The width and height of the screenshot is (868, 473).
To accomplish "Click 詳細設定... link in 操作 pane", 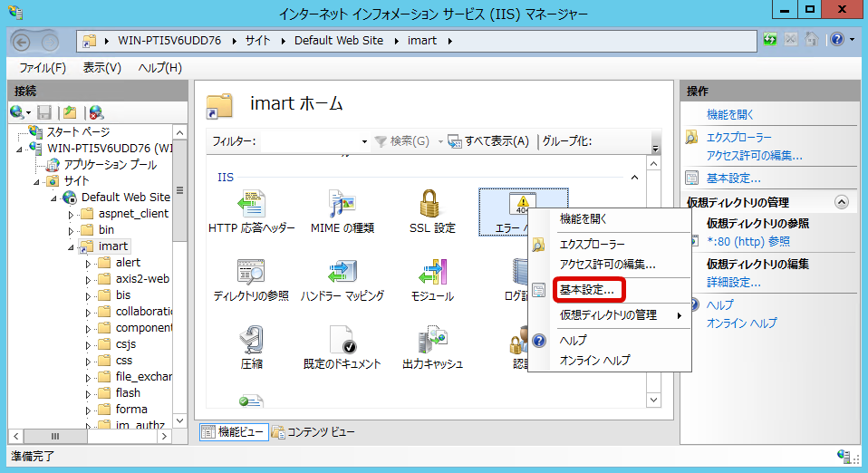I will [x=734, y=283].
